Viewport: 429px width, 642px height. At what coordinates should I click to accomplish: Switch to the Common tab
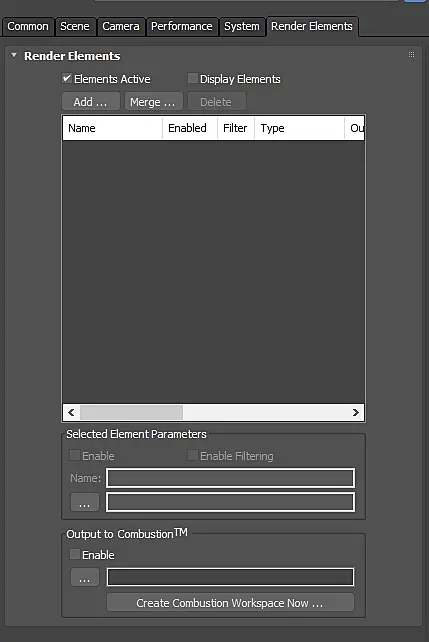coord(28,27)
